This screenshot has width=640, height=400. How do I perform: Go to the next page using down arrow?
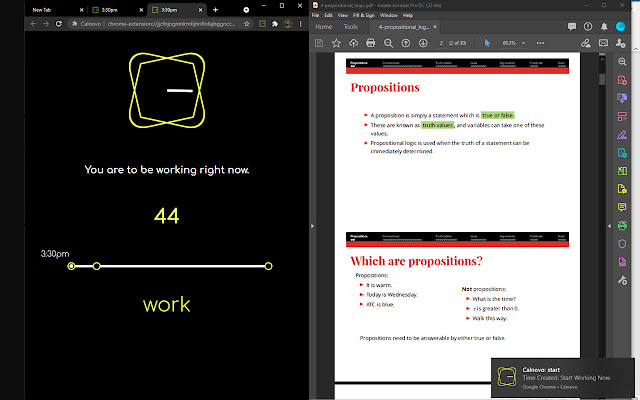(x=423, y=43)
